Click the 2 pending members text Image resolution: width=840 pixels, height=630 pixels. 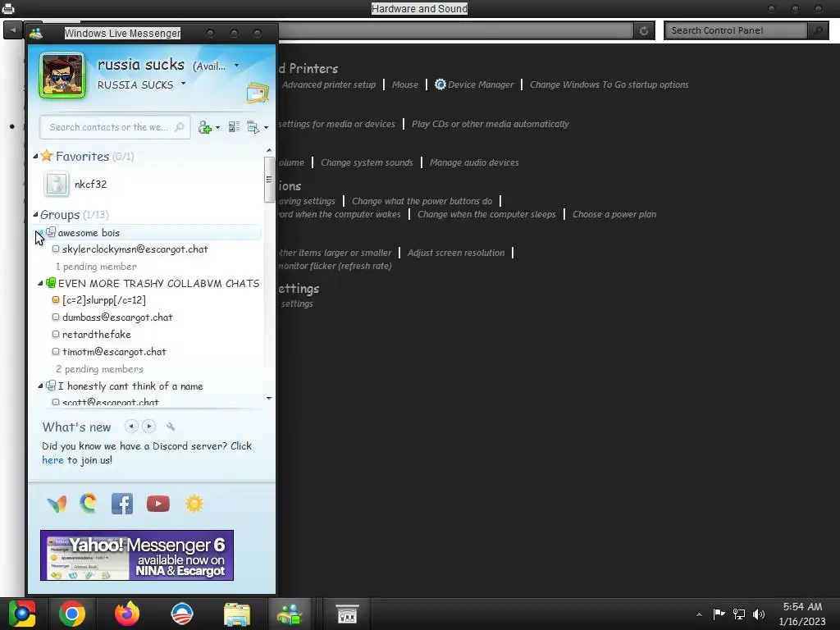coord(99,369)
